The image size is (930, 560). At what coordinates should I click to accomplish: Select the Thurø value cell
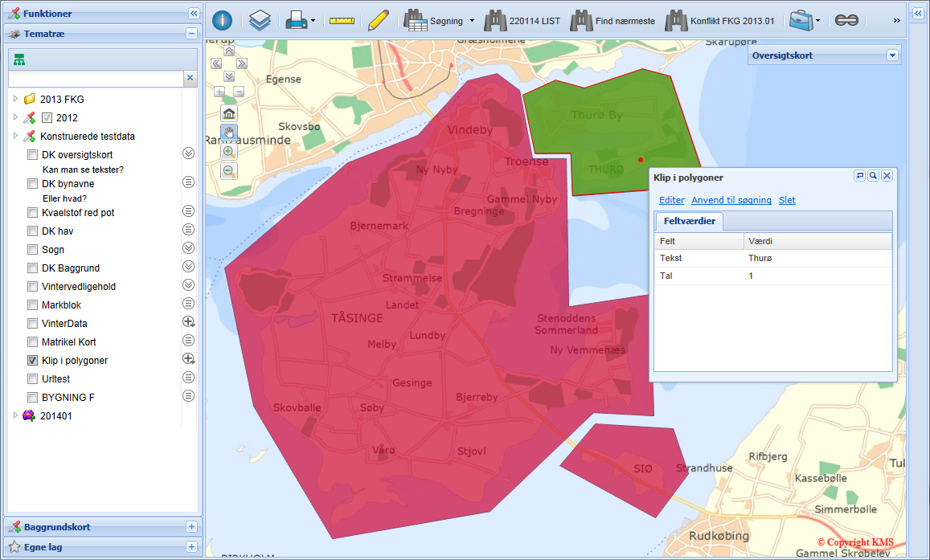[818, 259]
